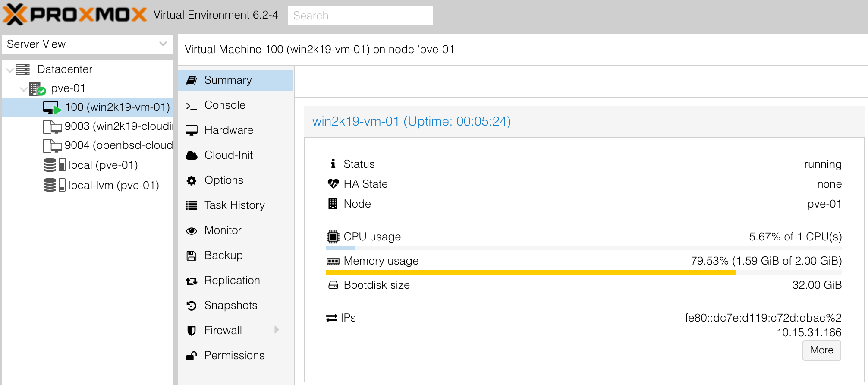The width and height of the screenshot is (868, 385).
Task: Click the Options gear icon
Action: [x=192, y=180]
